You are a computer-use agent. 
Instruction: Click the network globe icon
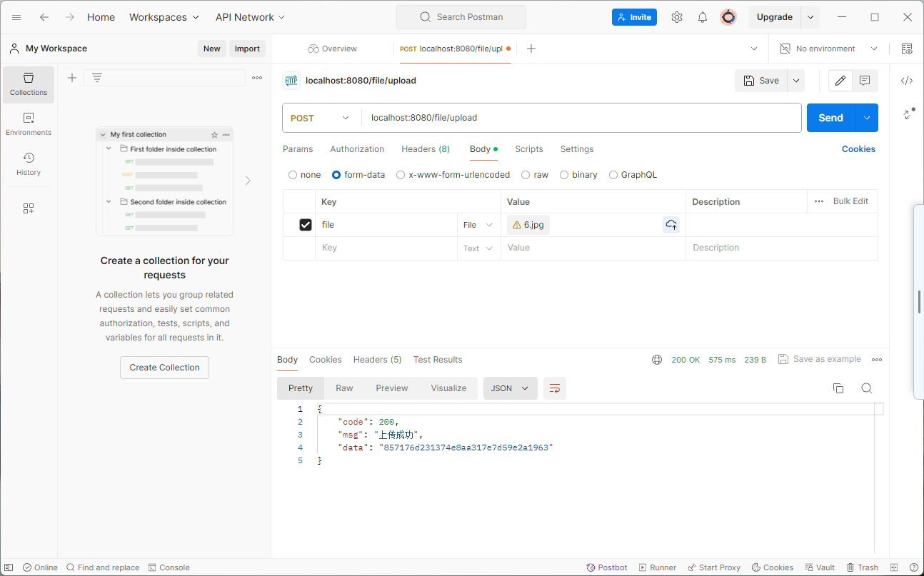(657, 360)
